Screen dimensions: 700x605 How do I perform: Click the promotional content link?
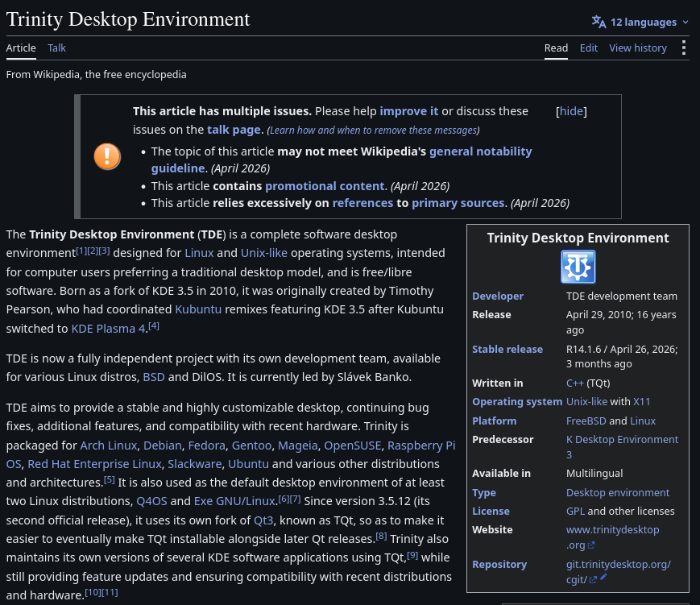coord(325,186)
